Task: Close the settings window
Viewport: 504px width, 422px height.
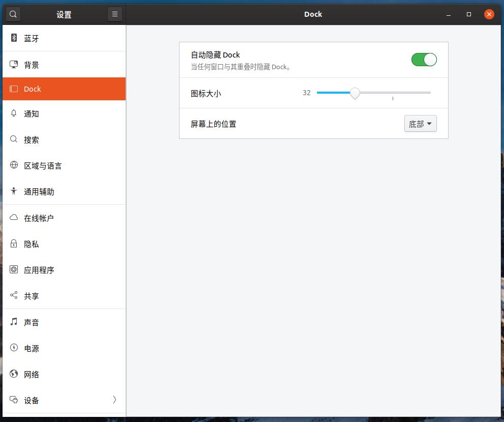Action: 489,14
